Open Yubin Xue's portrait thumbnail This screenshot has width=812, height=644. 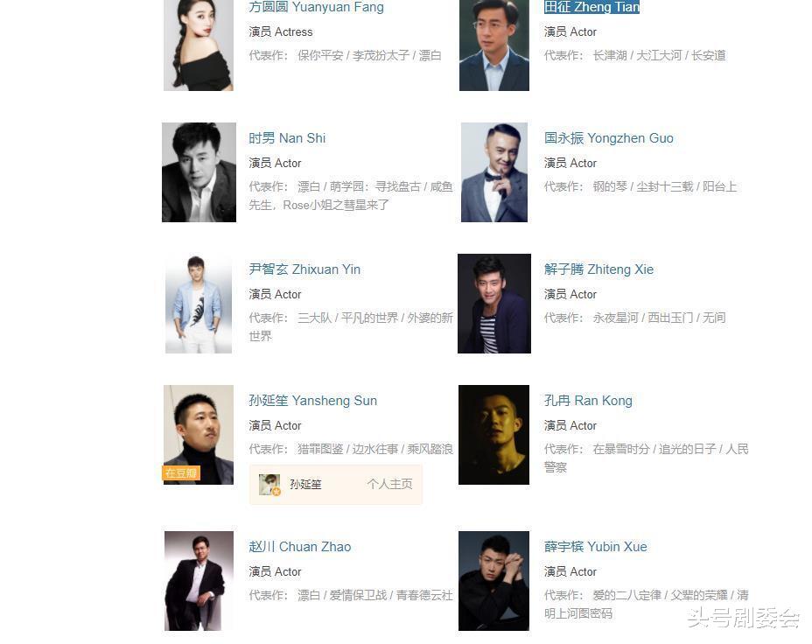[x=494, y=581]
